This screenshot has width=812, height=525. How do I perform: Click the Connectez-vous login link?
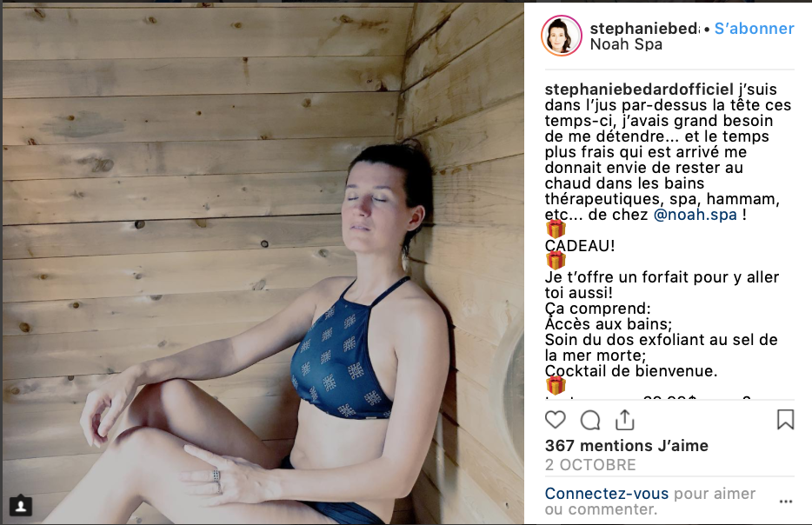point(607,494)
